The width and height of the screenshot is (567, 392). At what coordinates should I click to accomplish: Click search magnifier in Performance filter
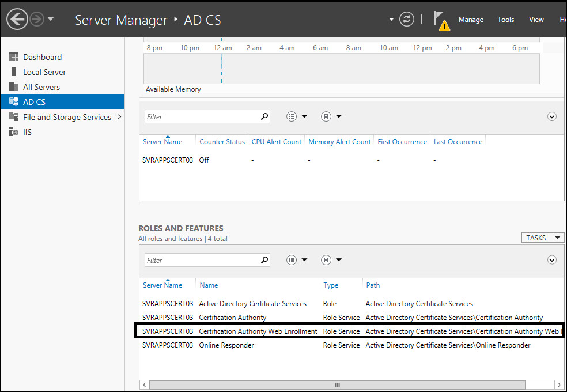pos(264,116)
